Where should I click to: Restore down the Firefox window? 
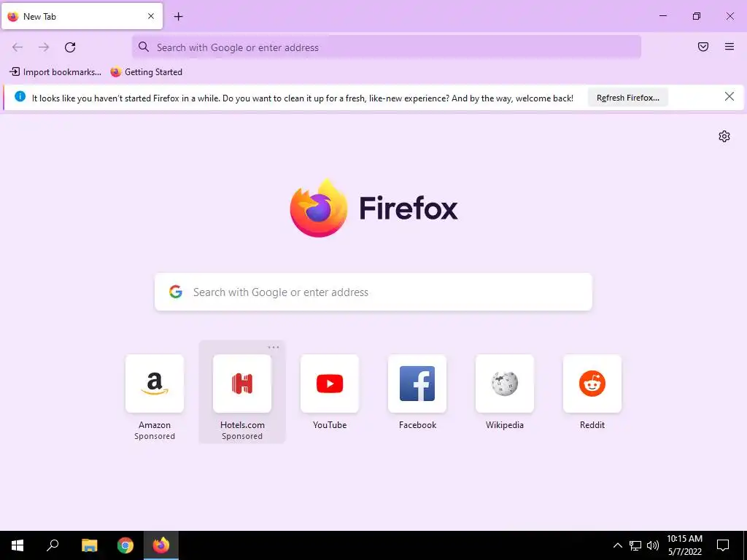[x=697, y=16]
